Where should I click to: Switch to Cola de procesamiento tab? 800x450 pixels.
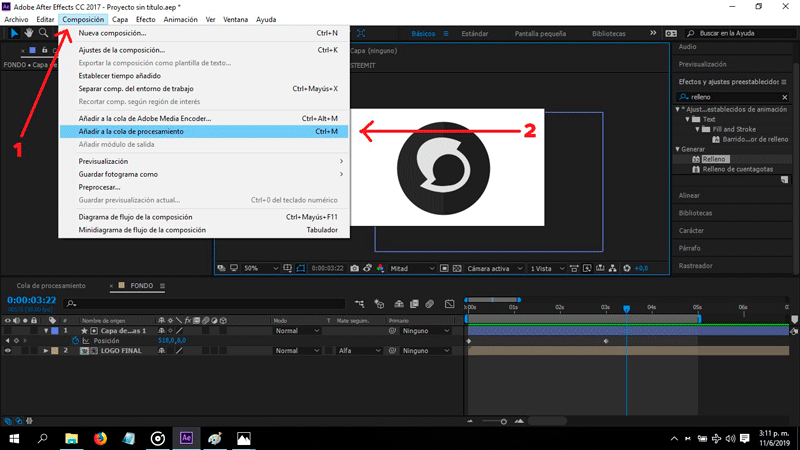(x=51, y=285)
